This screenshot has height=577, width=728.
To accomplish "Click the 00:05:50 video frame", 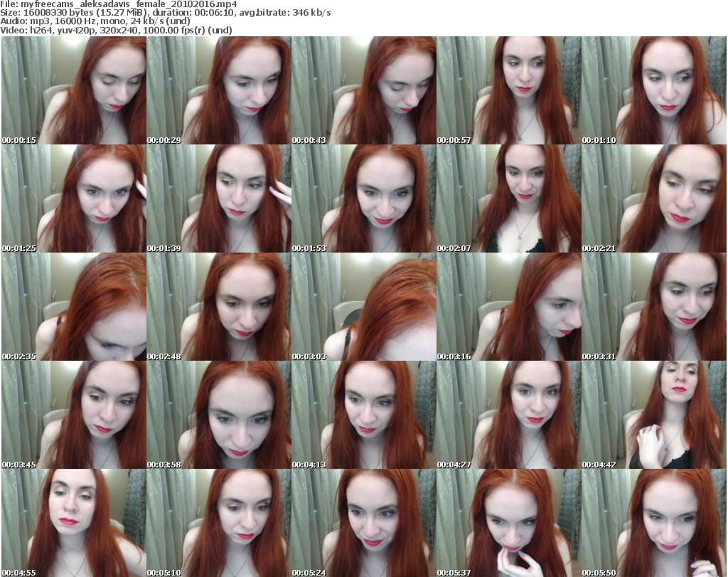I will pyautogui.click(x=654, y=523).
